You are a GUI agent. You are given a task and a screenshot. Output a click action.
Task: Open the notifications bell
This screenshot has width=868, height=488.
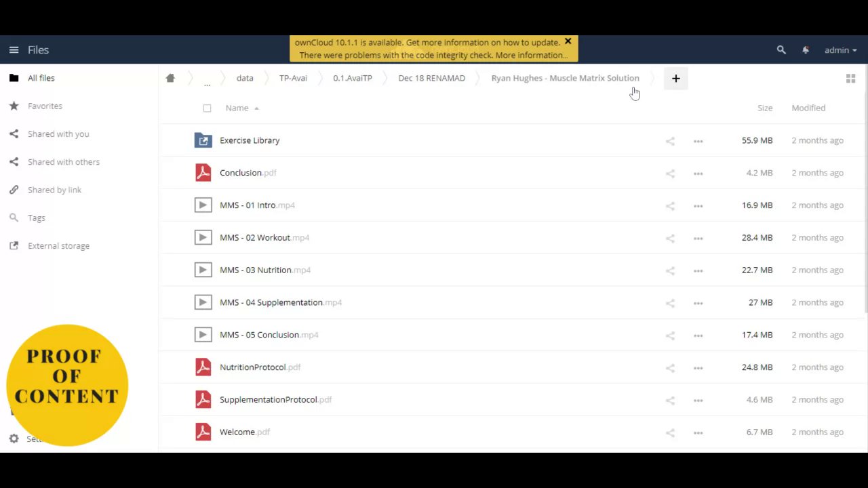point(806,50)
